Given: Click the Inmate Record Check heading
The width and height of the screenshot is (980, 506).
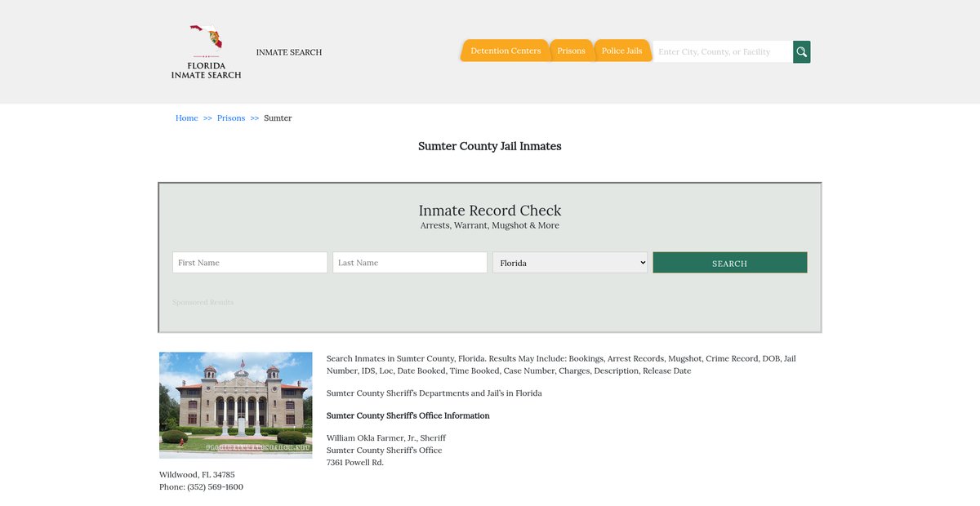Looking at the screenshot, I should pyautogui.click(x=490, y=211).
